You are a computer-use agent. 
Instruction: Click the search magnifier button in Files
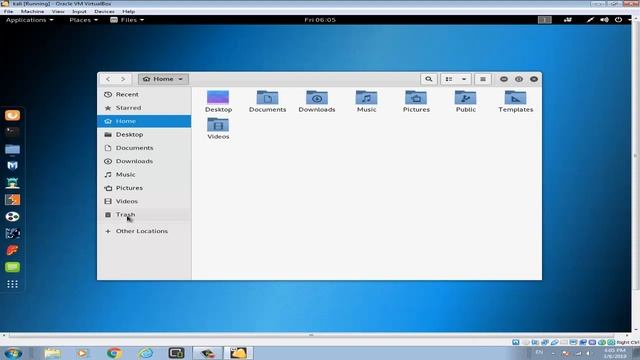(x=429, y=79)
